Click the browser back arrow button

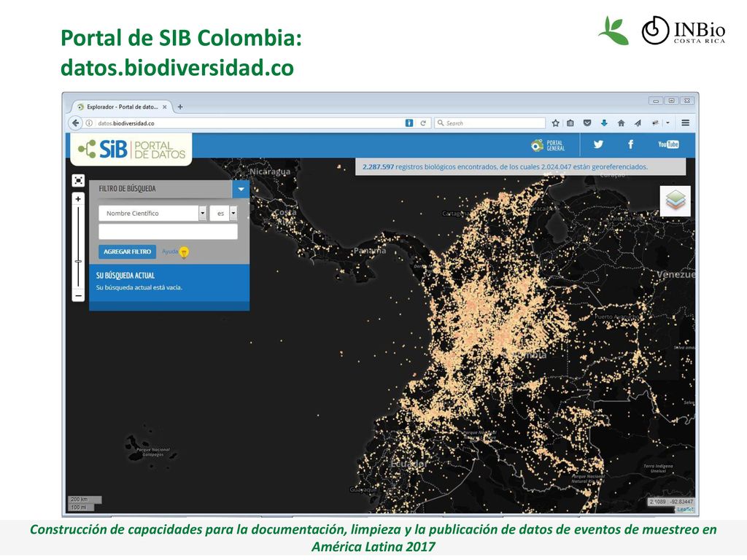[75, 122]
